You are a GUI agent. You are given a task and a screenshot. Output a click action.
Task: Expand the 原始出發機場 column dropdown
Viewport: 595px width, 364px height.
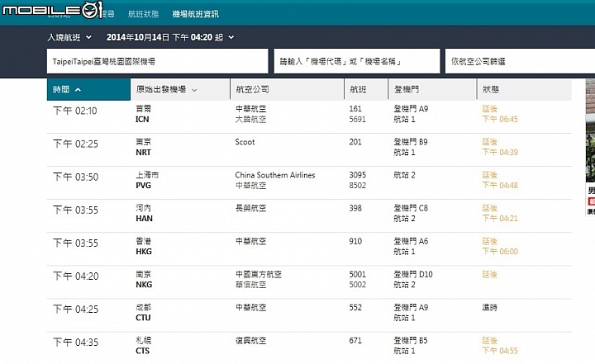tap(194, 90)
